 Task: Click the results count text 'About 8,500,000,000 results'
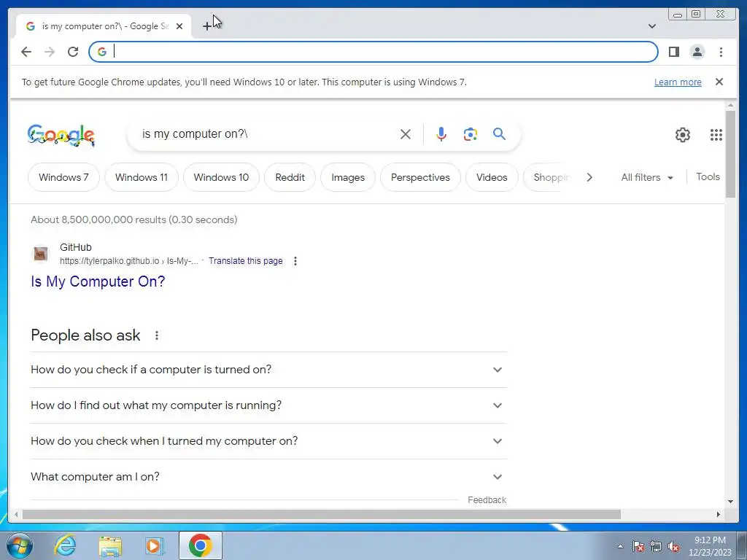click(98, 219)
